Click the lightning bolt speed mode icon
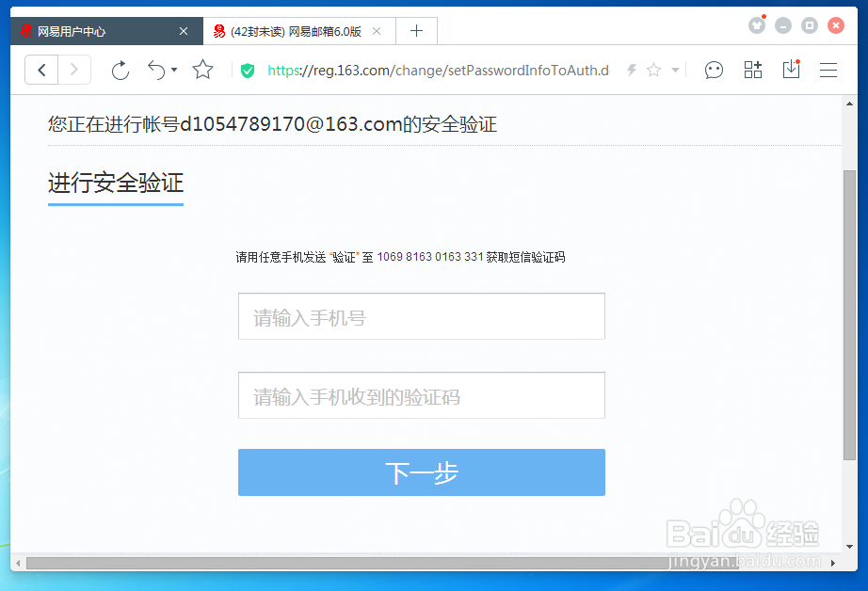 (x=632, y=71)
